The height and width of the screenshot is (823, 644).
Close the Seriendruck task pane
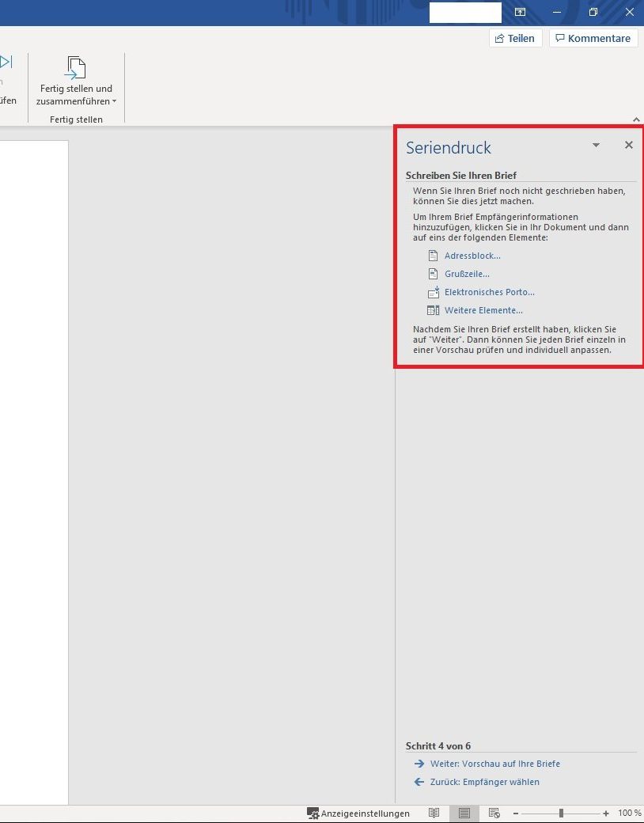pyautogui.click(x=629, y=145)
